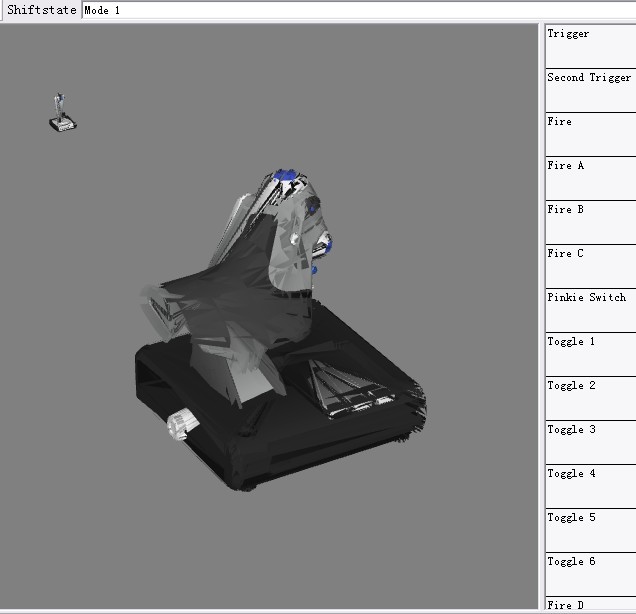This screenshot has width=636, height=614.
Task: Click the Toggle 3 entry
Action: click(x=590, y=442)
